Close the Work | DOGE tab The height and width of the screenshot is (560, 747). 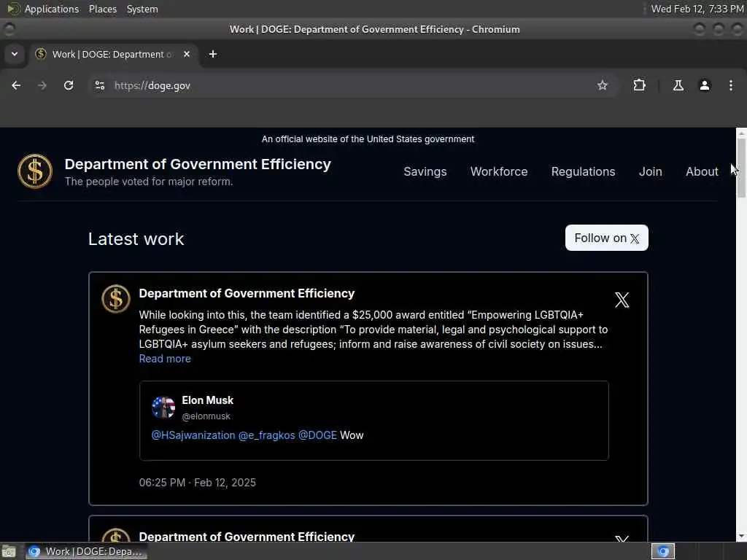point(187,54)
